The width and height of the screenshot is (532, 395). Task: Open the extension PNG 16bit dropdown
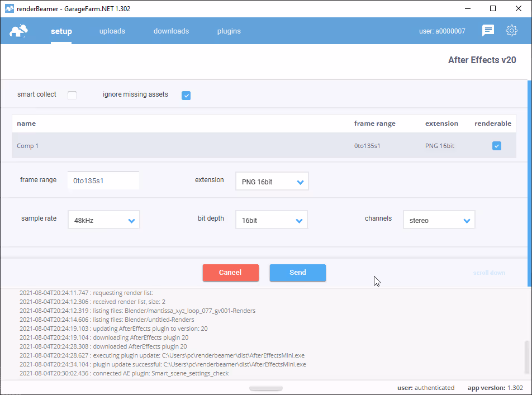point(272,181)
